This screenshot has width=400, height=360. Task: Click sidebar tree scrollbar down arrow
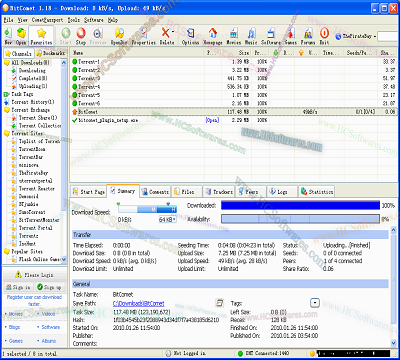coord(64,259)
